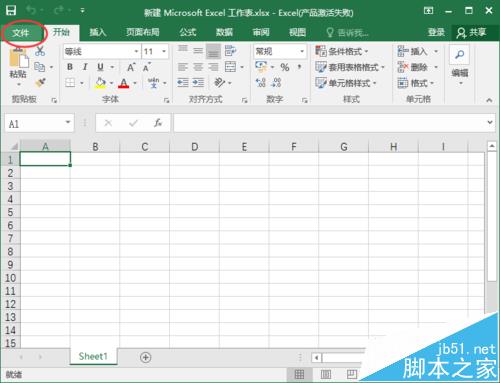Align text to top
500x383 pixels.
coord(183,49)
